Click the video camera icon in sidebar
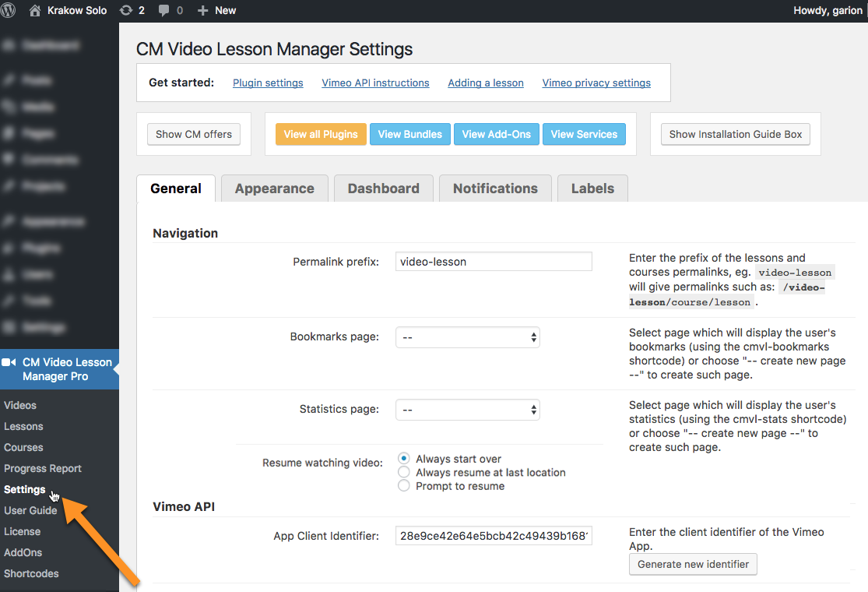The image size is (868, 592). pos(9,362)
